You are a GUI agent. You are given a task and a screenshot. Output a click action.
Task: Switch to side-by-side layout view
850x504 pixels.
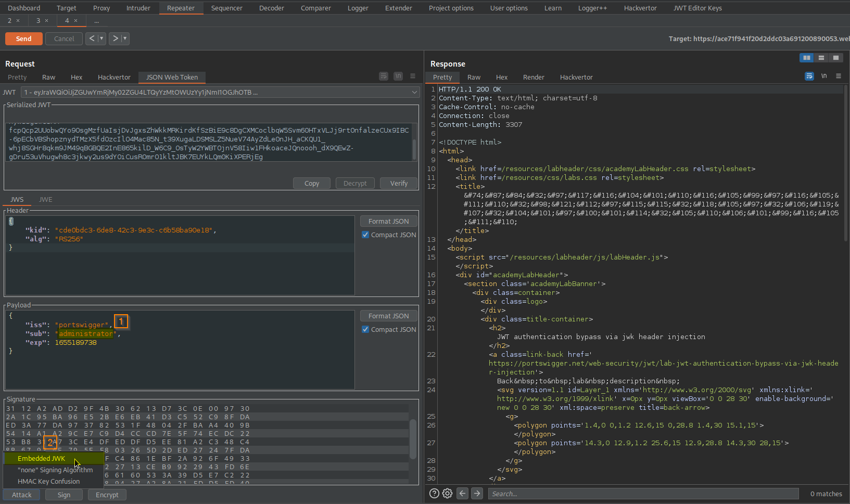[806, 58]
